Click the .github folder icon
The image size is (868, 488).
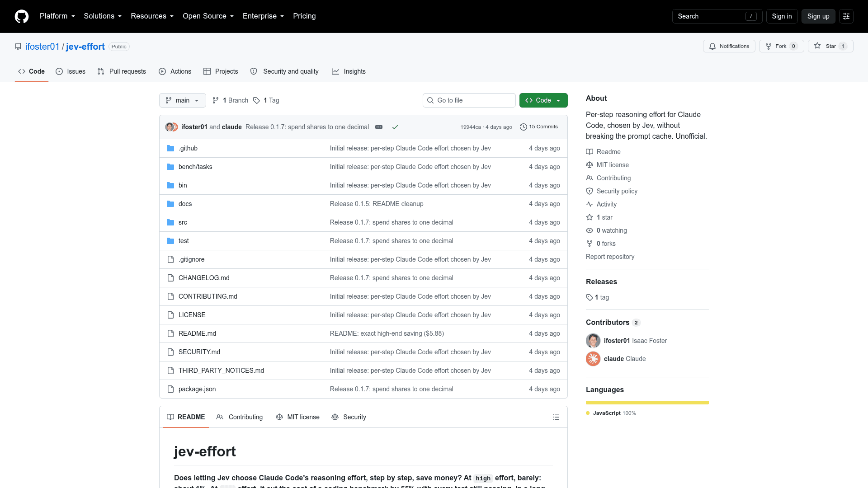click(170, 148)
